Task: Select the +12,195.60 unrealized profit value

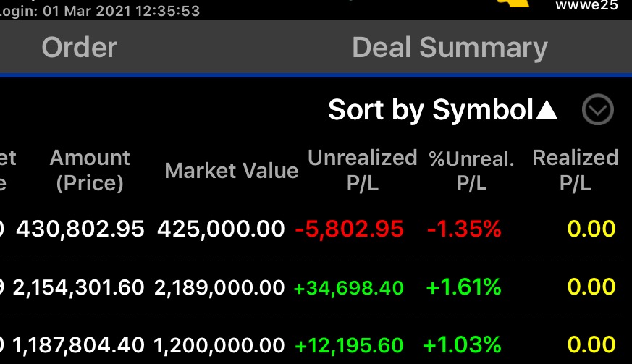Action: pyautogui.click(x=348, y=344)
